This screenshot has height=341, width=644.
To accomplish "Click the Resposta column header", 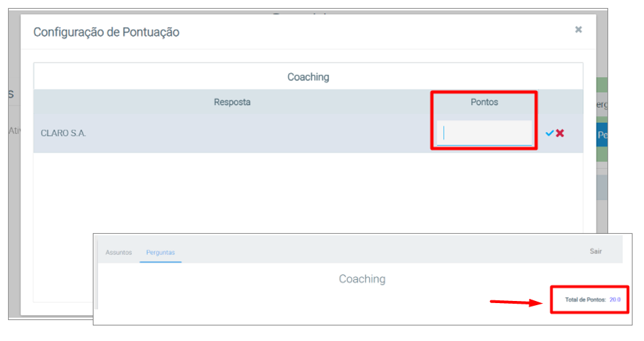I will pos(232,102).
